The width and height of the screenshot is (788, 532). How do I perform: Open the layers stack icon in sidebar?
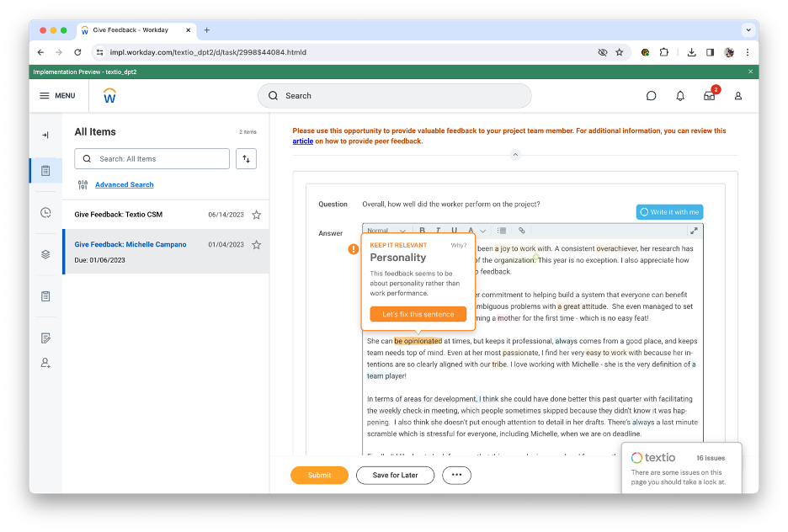click(x=45, y=254)
